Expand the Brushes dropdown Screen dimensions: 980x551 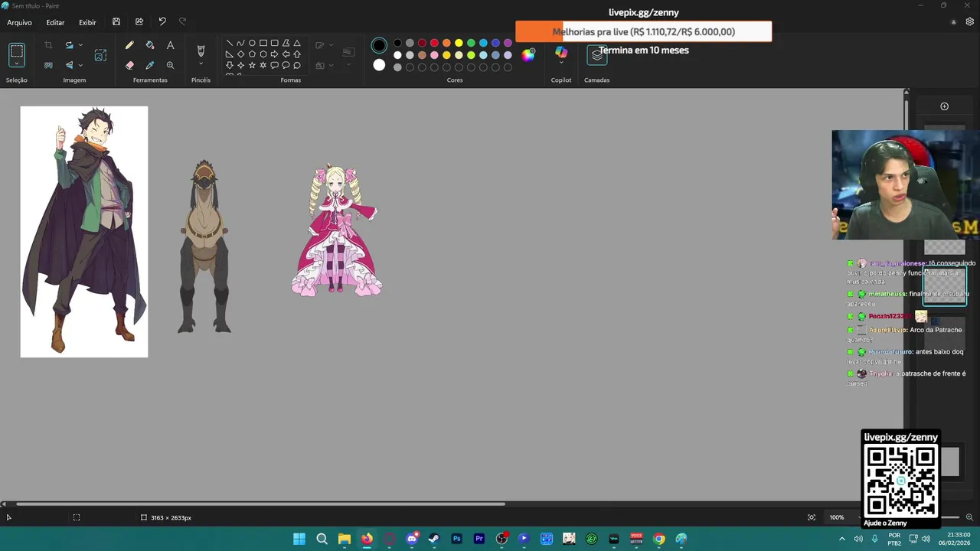(x=201, y=64)
